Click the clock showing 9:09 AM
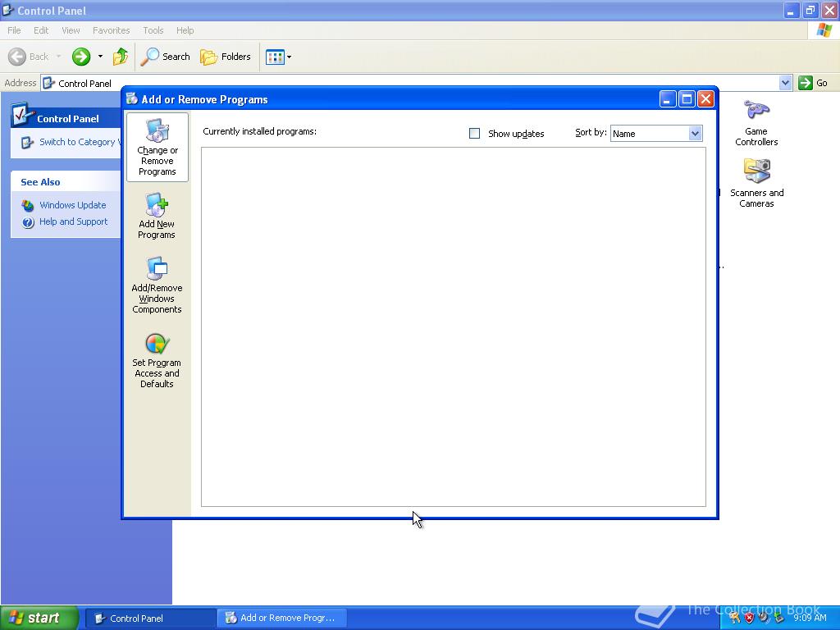This screenshot has height=630, width=840. 810,618
